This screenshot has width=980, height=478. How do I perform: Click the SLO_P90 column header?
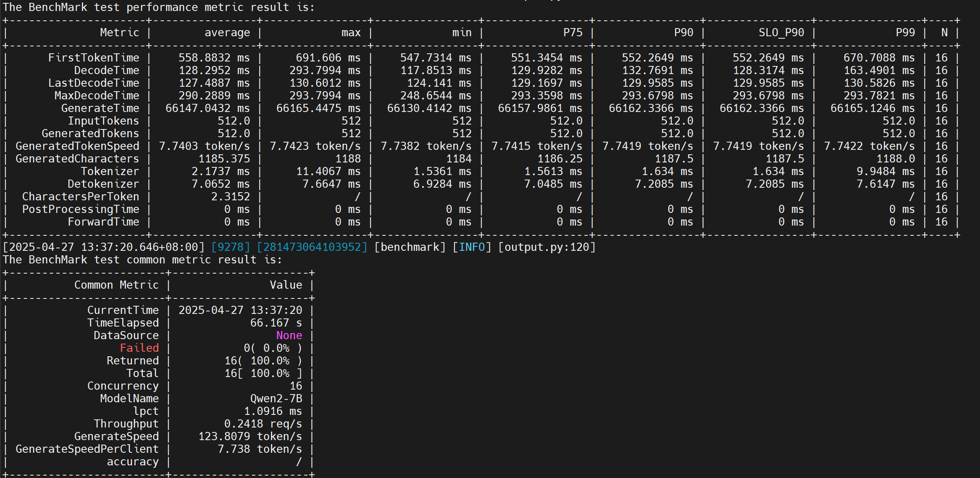[781, 33]
